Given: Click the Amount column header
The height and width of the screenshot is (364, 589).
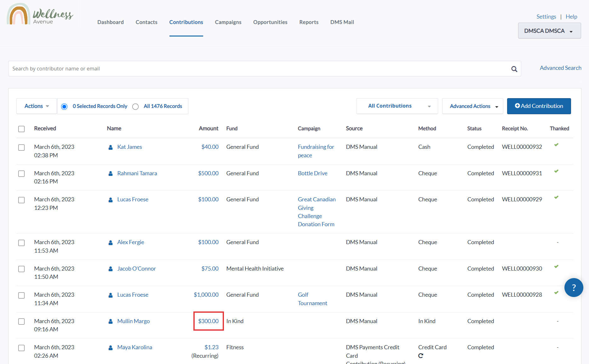Looking at the screenshot, I should click(x=209, y=128).
